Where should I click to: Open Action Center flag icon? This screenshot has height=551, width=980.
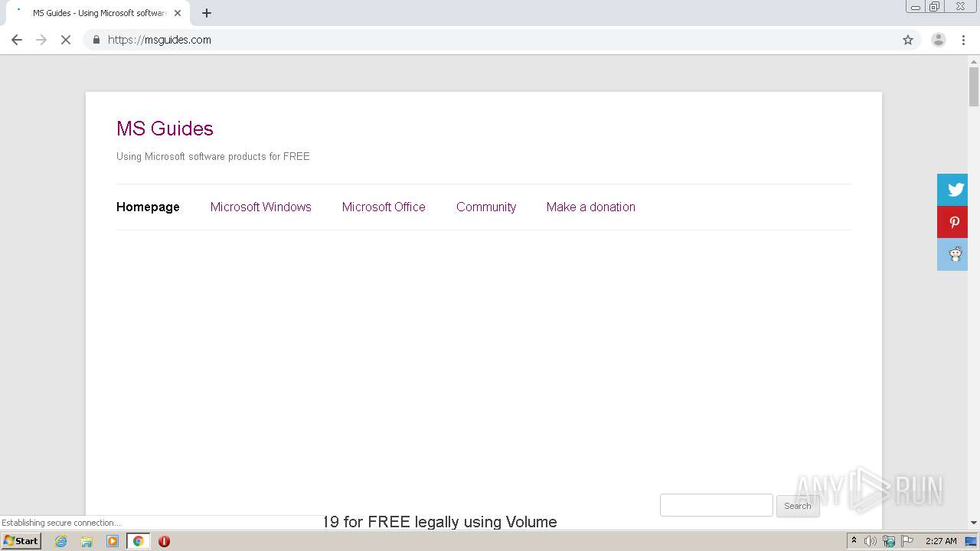point(907,541)
